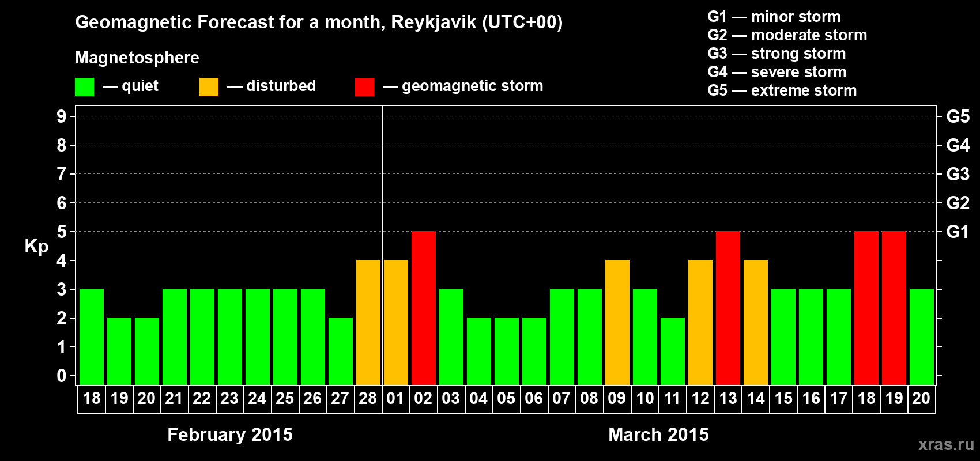Click the 'March 2015' month label
The height and width of the screenshot is (461, 980).
[659, 434]
